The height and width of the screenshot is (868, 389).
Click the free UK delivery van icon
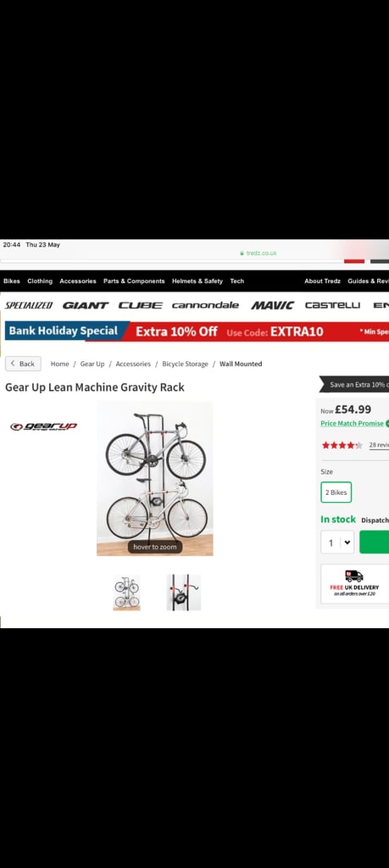tap(354, 576)
